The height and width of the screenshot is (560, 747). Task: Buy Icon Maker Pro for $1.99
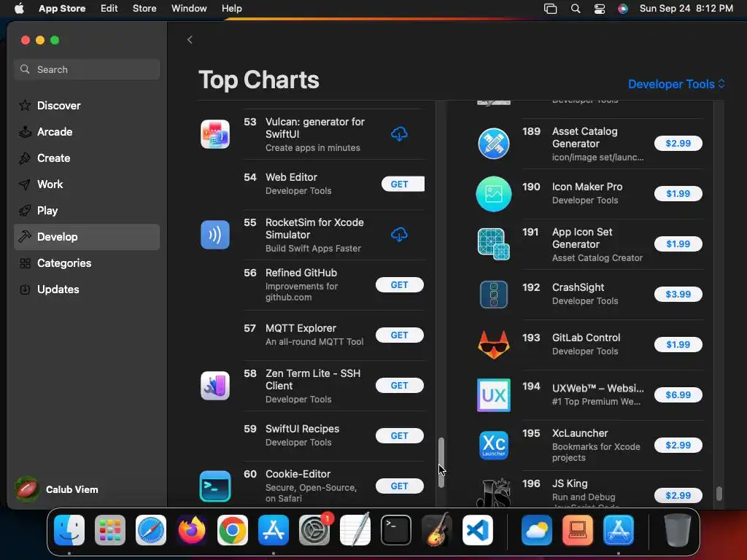click(678, 194)
